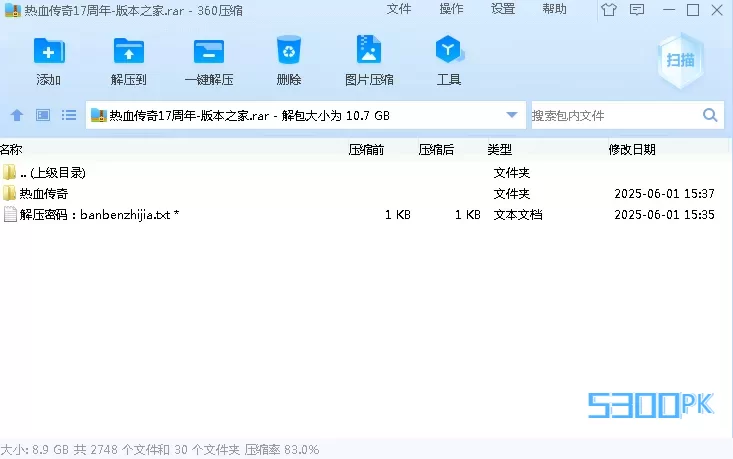Click the 一键解压 one-click extract icon
This screenshot has width=733, height=459.
208,51
